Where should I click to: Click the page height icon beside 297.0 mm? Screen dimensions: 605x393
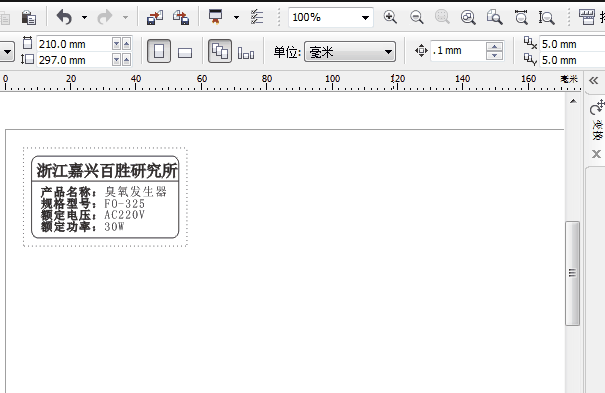pos(27,59)
